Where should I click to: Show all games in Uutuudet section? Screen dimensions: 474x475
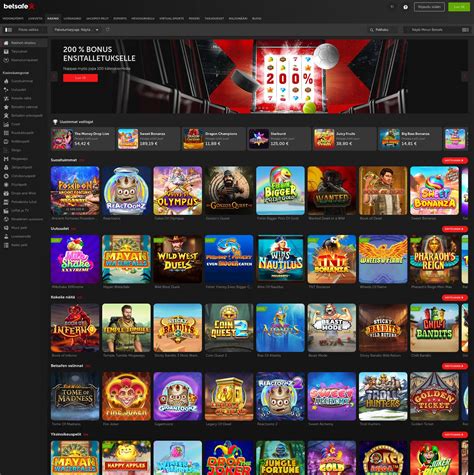coord(455,229)
